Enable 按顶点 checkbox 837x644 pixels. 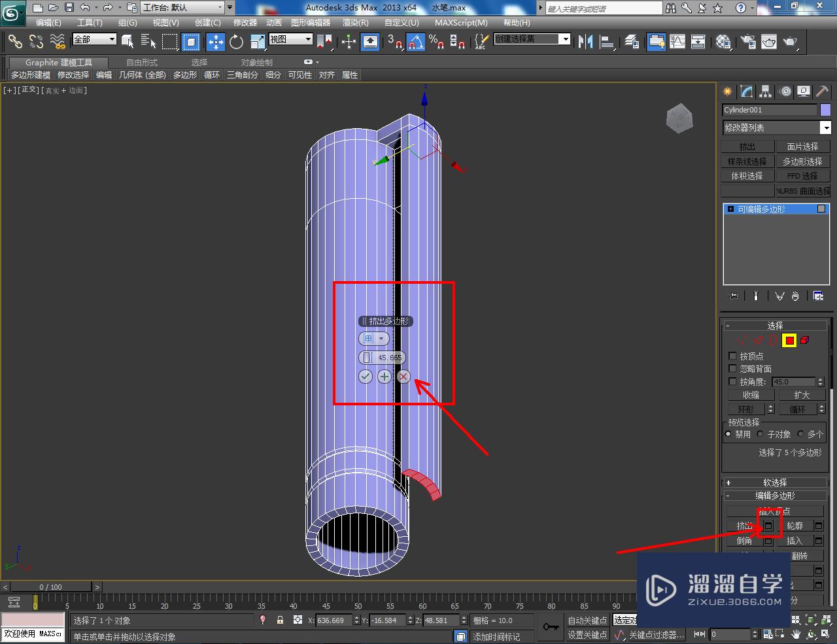pos(732,356)
